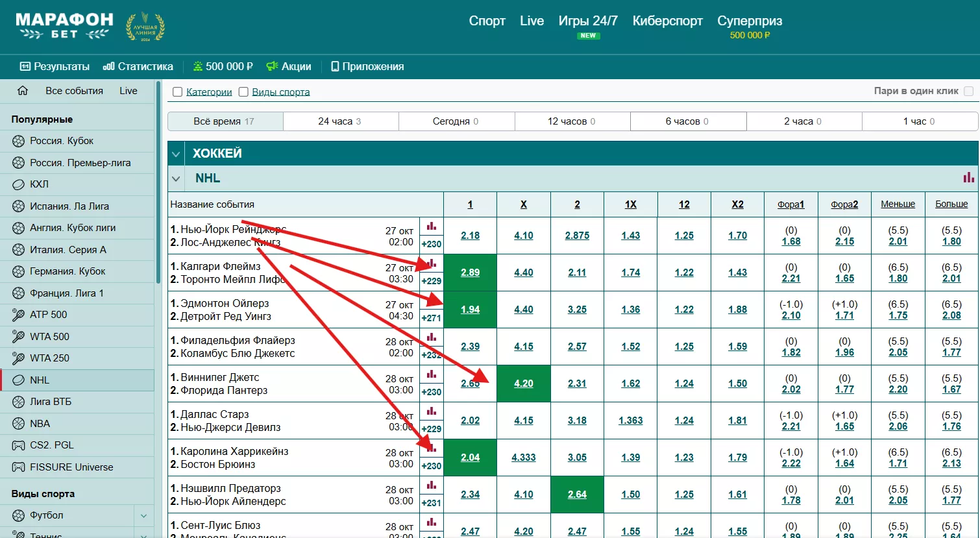Open Игры 24/7 in top navigation
The image size is (980, 538).
tap(588, 21)
